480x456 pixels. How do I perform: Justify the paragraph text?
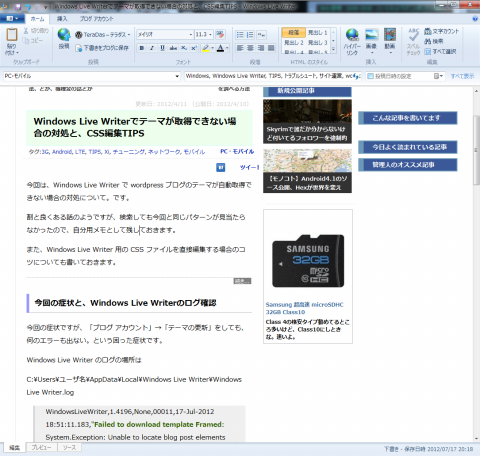coord(271,48)
